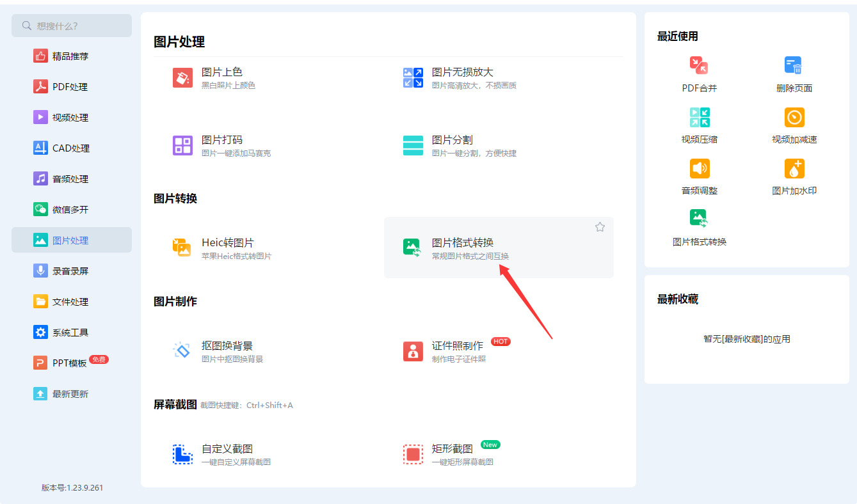
Task: Switch to 精品推荐 sidebar category
Action: [72, 56]
